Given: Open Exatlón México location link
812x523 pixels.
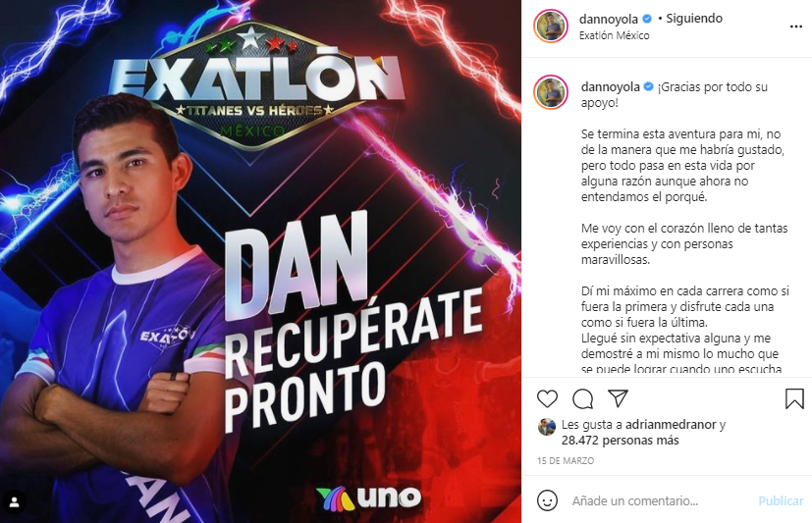Looking at the screenshot, I should click(x=614, y=35).
